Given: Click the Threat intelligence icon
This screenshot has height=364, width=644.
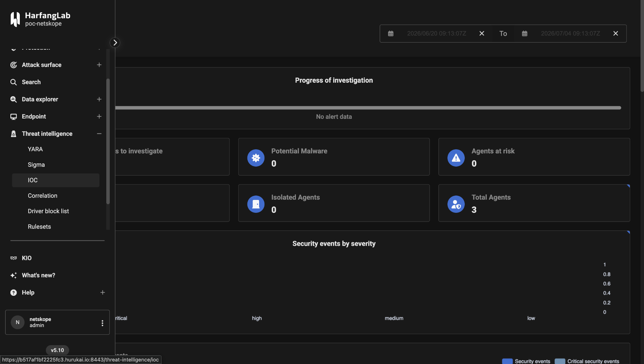Looking at the screenshot, I should [14, 134].
